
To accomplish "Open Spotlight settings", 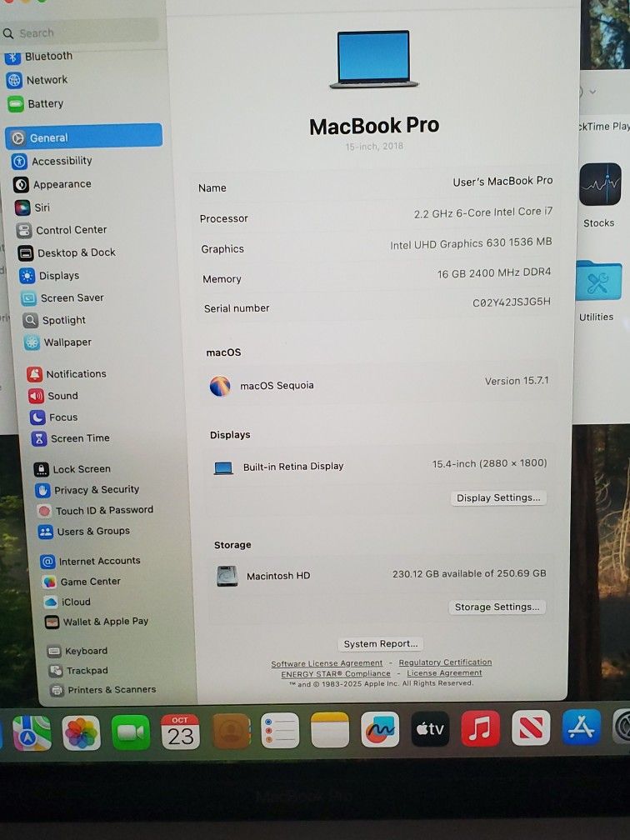I will coord(54,320).
